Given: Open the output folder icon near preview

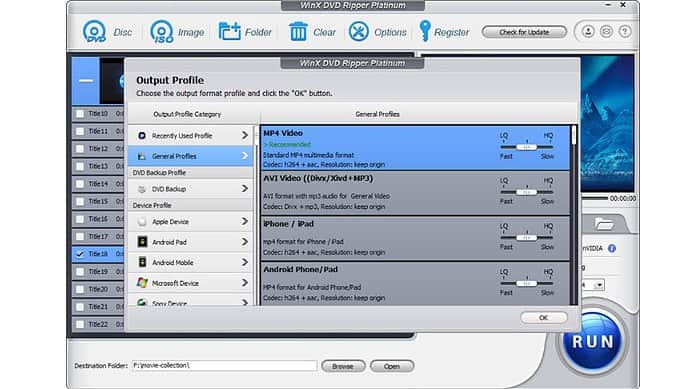Looking at the screenshot, I should coord(604,224).
